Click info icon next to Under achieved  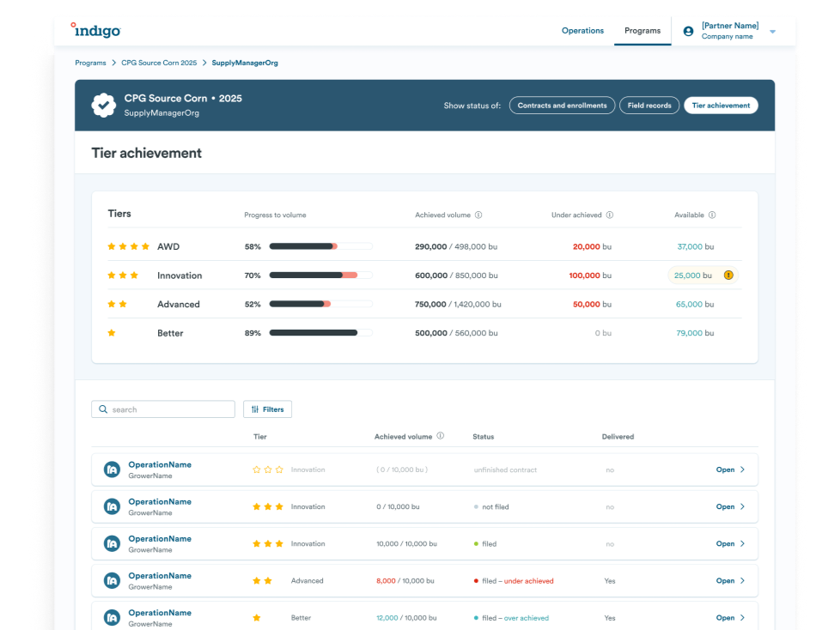(x=610, y=215)
